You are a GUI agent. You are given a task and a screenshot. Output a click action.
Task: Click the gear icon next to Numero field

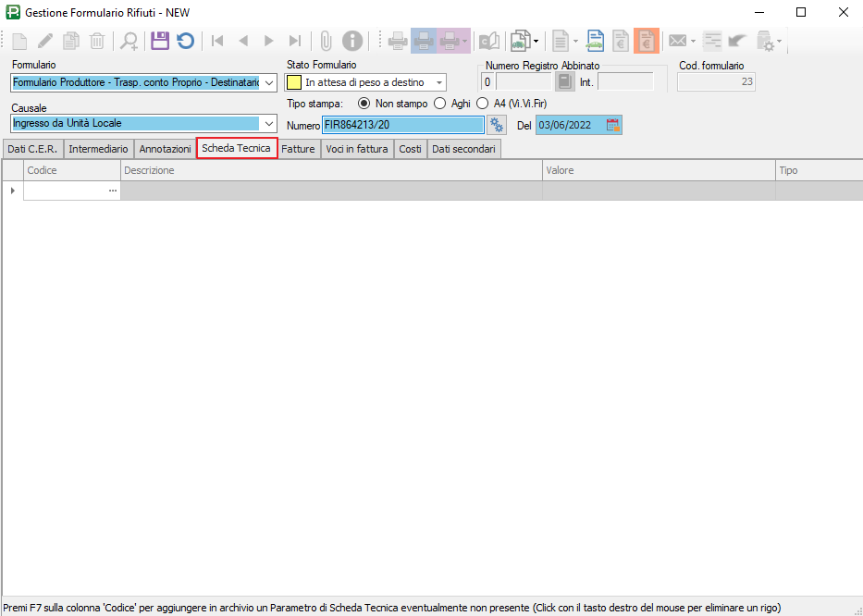[x=498, y=125]
